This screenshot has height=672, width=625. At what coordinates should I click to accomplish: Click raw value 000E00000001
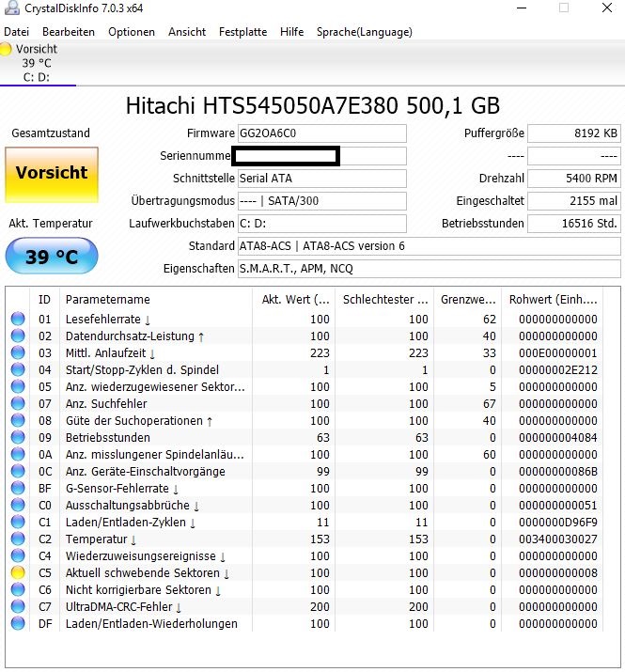pos(557,353)
